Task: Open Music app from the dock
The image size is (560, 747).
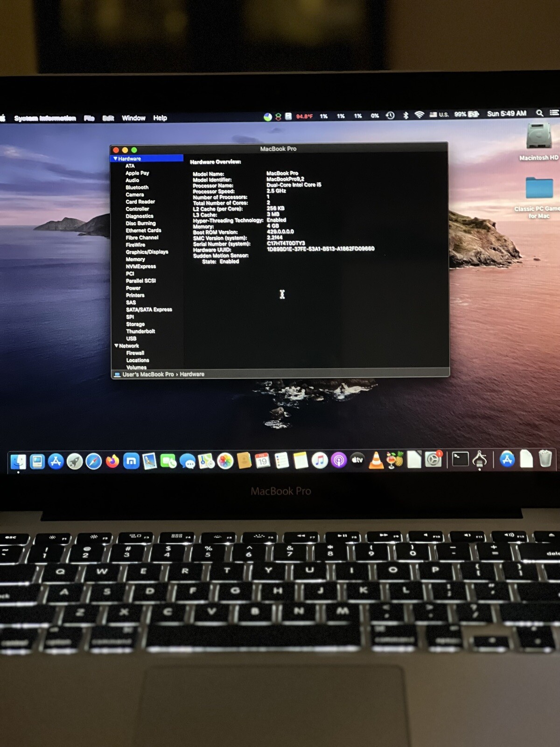Action: 320,460
